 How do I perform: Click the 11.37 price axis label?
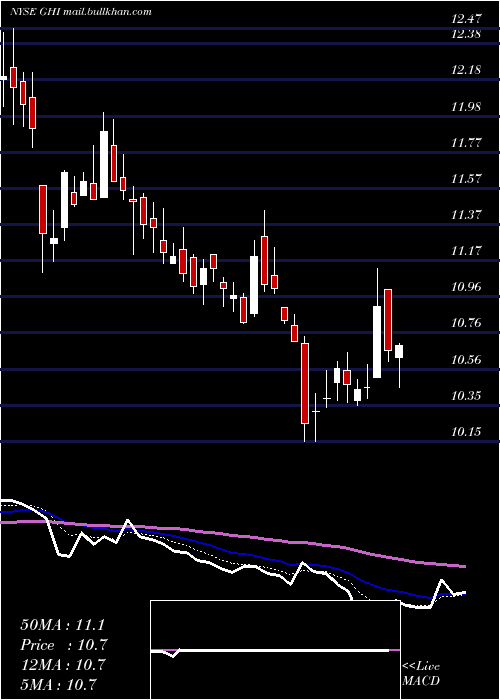466,215
